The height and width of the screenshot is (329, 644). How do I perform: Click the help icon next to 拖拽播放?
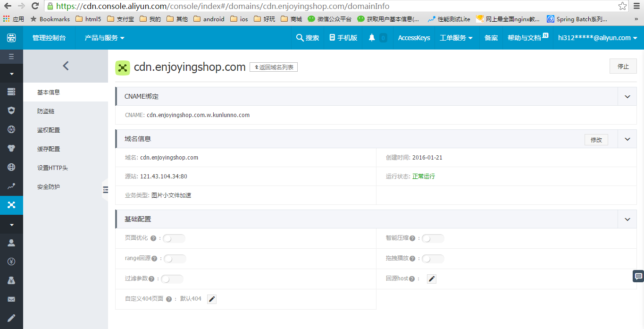pos(412,259)
